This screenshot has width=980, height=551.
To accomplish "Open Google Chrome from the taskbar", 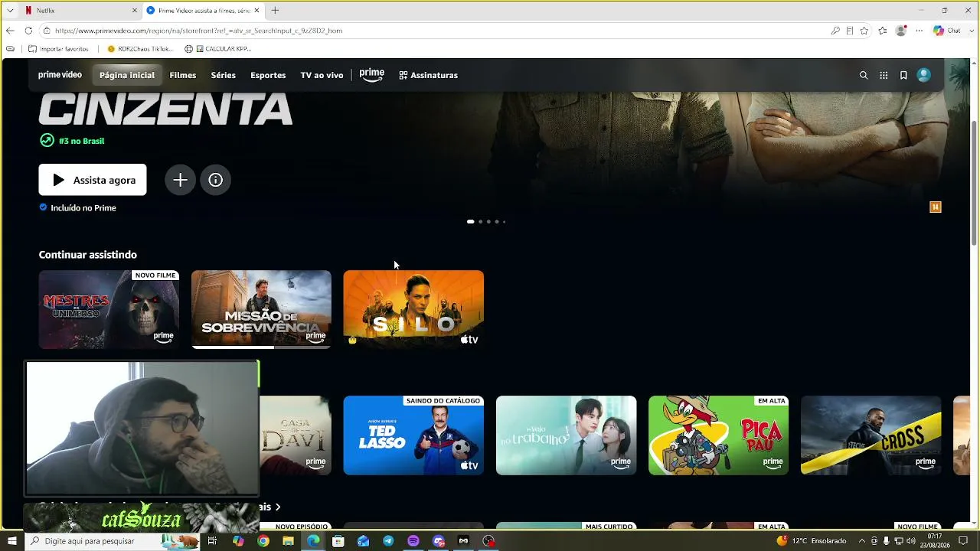I will [263, 541].
